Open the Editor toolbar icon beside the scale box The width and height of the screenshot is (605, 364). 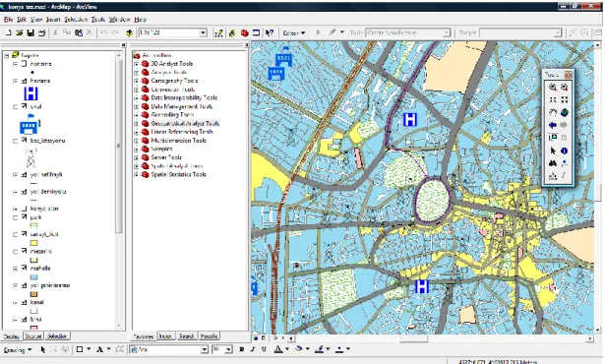coord(218,33)
